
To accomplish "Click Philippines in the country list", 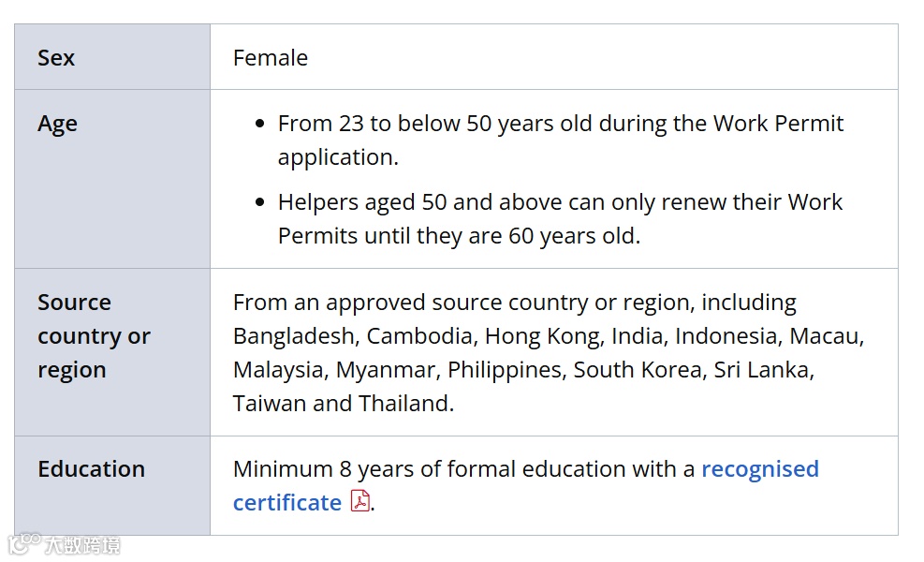I will coord(505,370).
